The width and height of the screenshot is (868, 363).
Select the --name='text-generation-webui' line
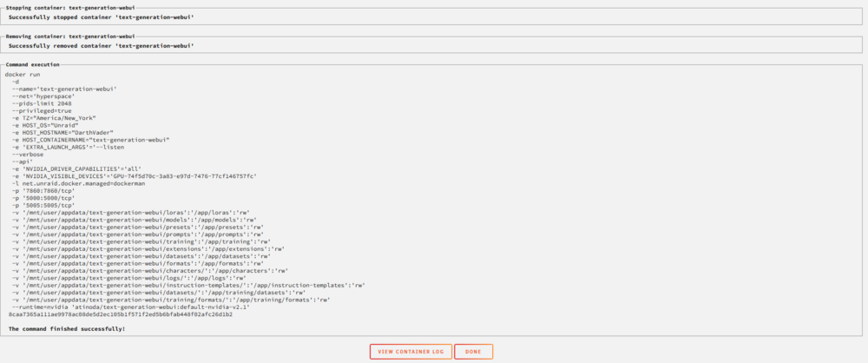coord(64,89)
